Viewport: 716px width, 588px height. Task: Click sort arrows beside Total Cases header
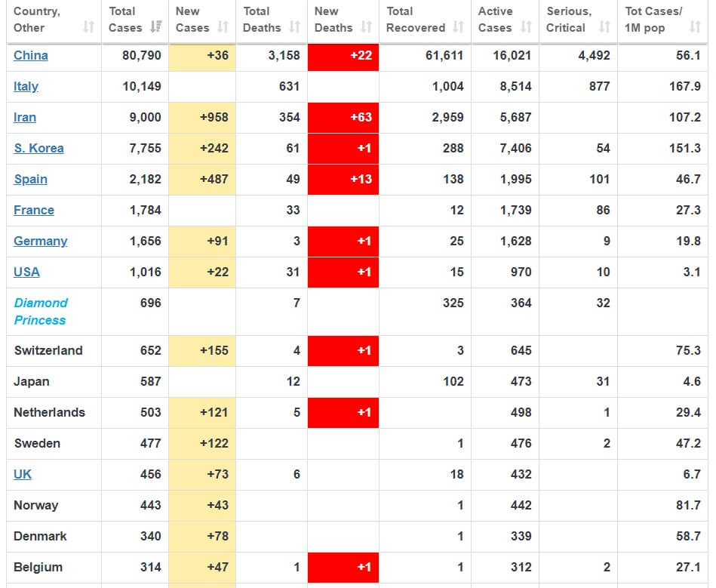pos(156,27)
